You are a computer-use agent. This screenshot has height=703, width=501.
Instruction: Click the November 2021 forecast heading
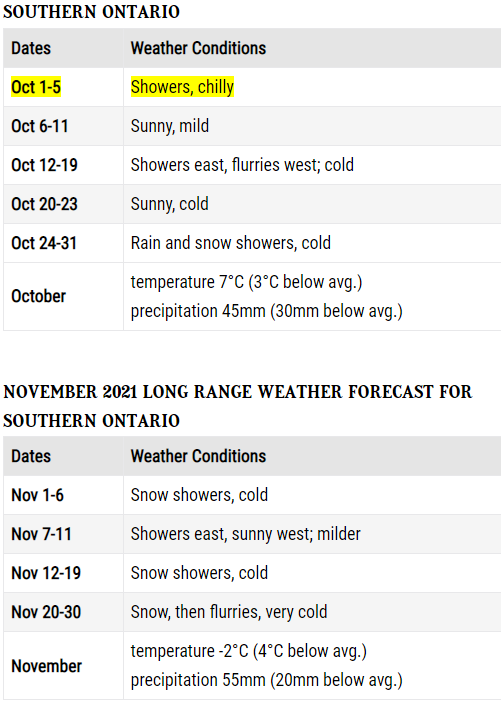(x=238, y=406)
